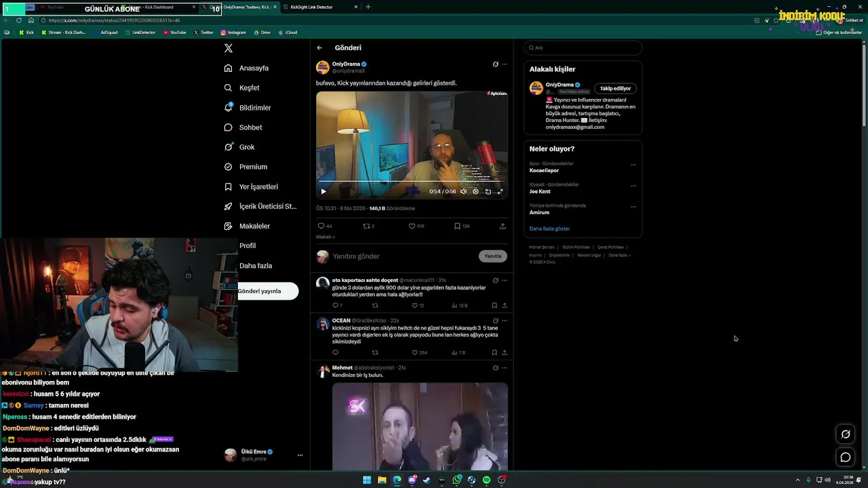Go back with Gönderi arrow

pos(319,47)
